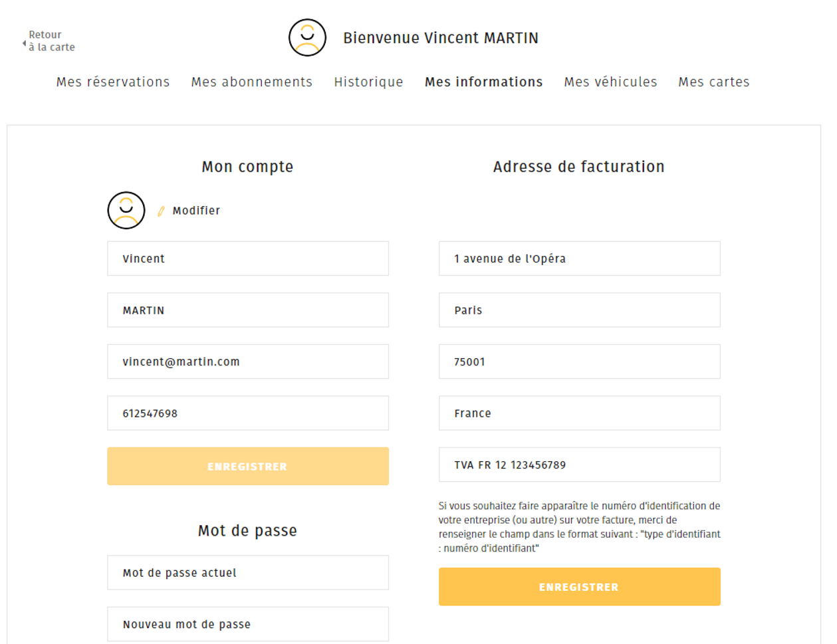Click the smiley avatar logo in the header
Image resolution: width=837 pixels, height=644 pixels.
click(x=306, y=37)
